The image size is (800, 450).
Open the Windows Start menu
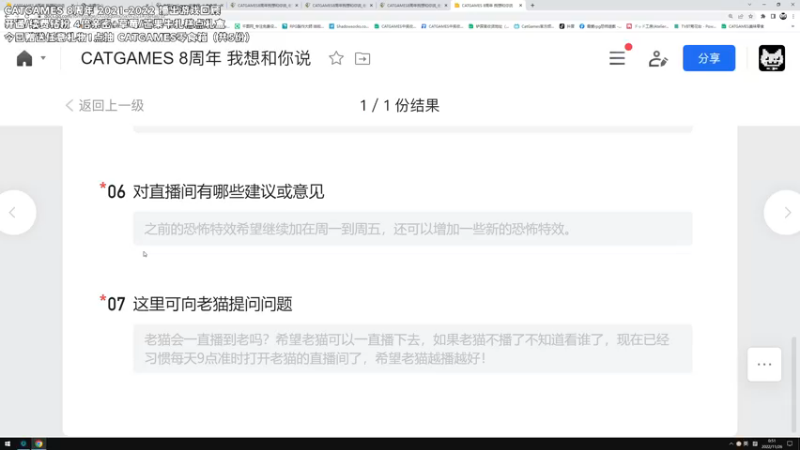point(7,444)
